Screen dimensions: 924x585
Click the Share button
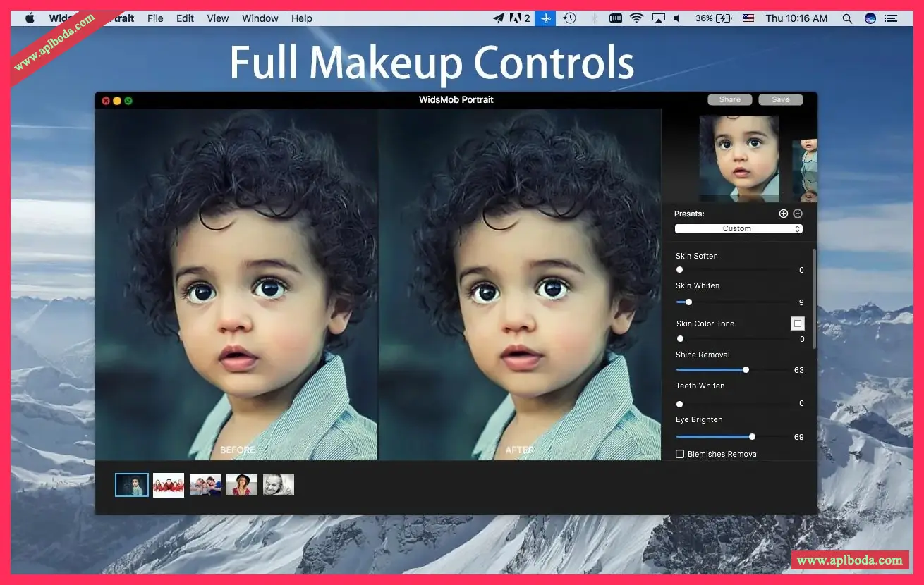(x=729, y=99)
